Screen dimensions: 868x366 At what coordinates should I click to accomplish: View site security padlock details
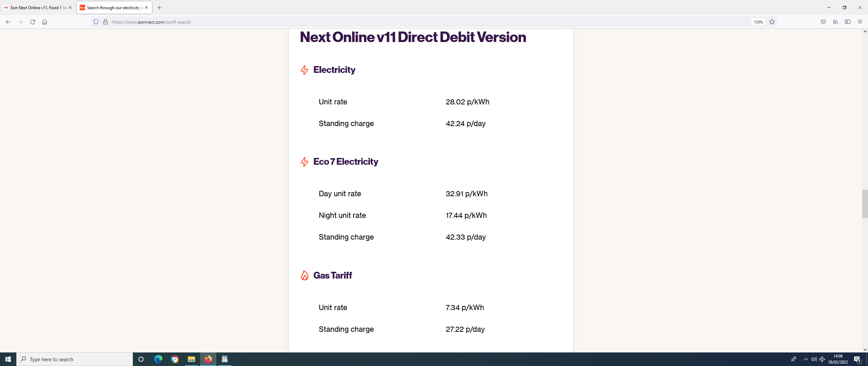click(x=105, y=22)
